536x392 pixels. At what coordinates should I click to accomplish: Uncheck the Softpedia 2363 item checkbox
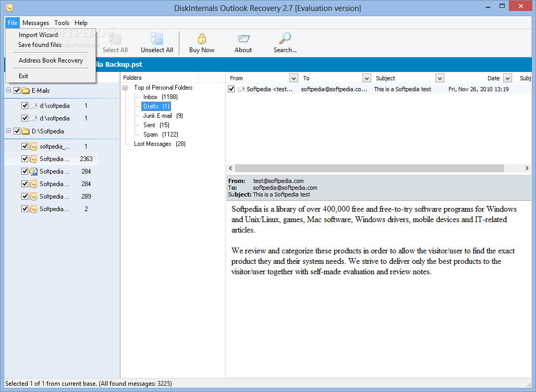click(x=25, y=159)
